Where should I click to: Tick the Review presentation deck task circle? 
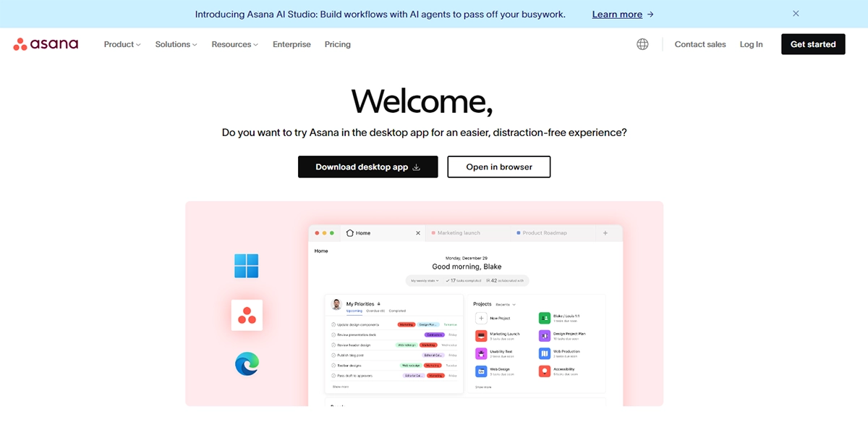[x=333, y=335]
